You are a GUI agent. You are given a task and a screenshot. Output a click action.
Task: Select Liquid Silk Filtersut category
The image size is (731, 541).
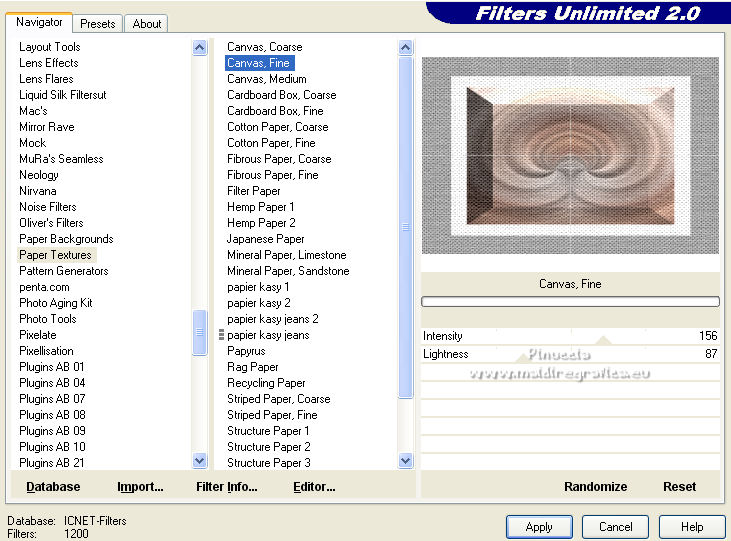(x=62, y=95)
